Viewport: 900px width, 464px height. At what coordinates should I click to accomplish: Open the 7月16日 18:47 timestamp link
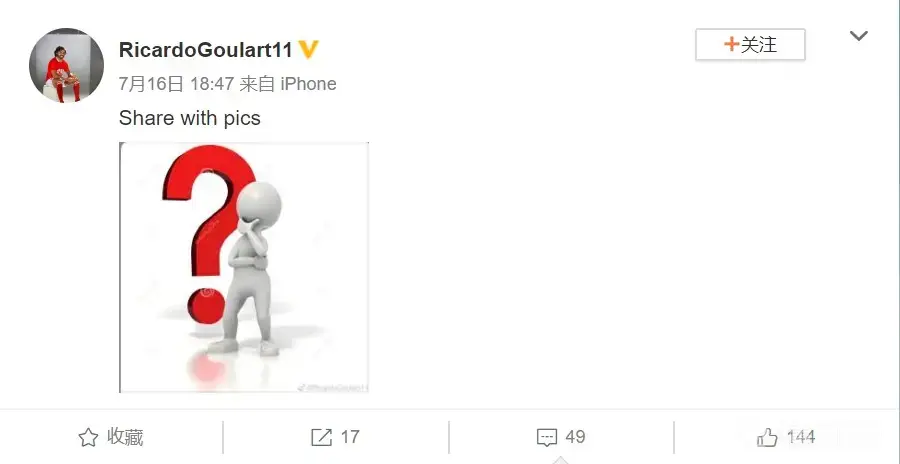(x=176, y=84)
